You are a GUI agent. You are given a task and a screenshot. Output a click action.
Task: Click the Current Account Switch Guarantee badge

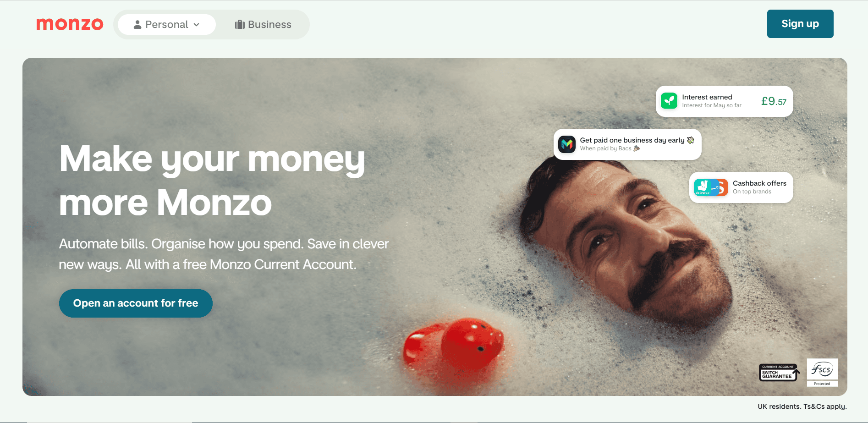point(780,372)
